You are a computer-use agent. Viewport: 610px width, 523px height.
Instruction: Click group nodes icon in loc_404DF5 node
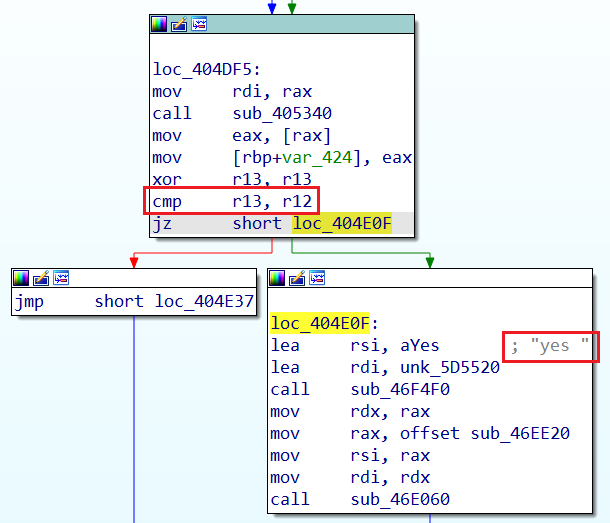[199, 24]
